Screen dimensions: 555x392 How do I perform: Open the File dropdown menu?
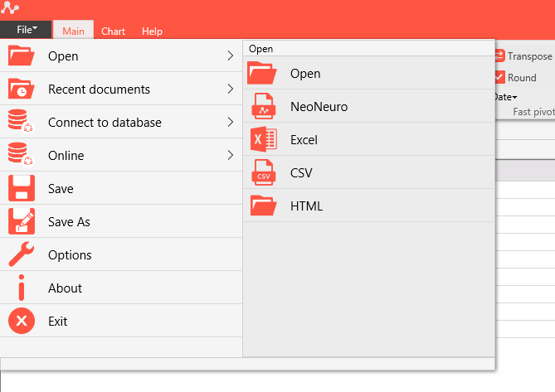click(26, 30)
